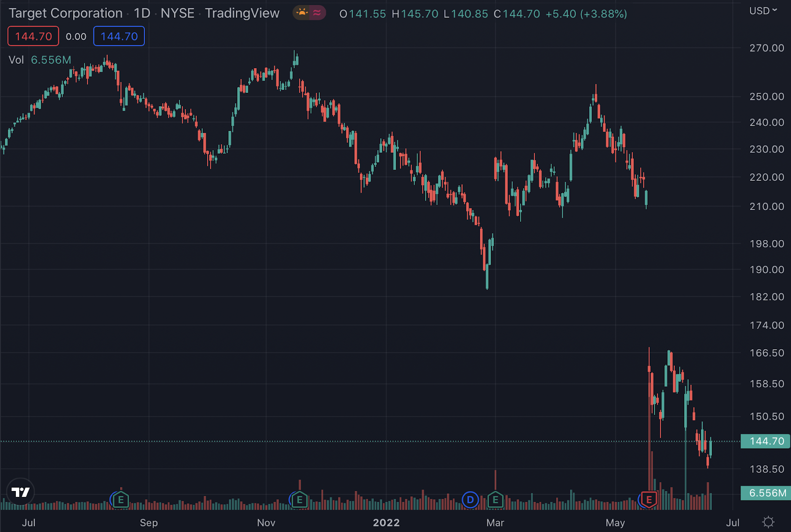Click the 198.00 price axis label
The image size is (791, 532).
click(x=767, y=244)
